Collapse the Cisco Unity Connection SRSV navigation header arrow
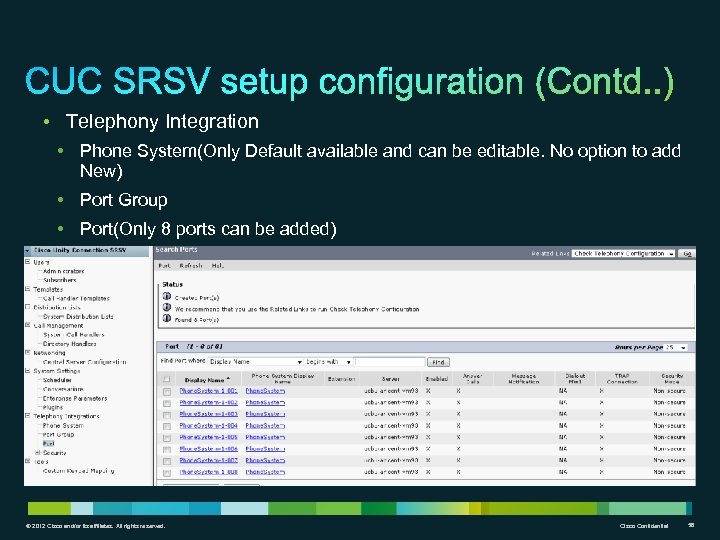 coord(28,251)
